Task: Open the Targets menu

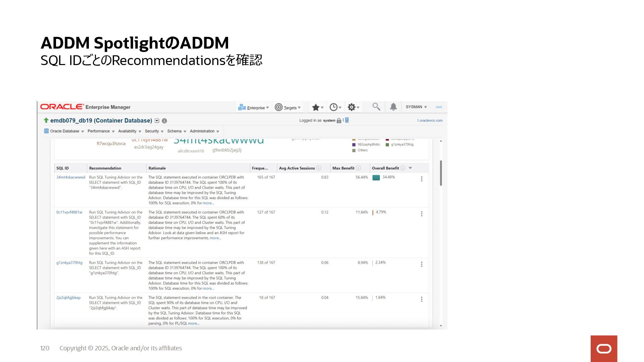Action: pyautogui.click(x=288, y=108)
